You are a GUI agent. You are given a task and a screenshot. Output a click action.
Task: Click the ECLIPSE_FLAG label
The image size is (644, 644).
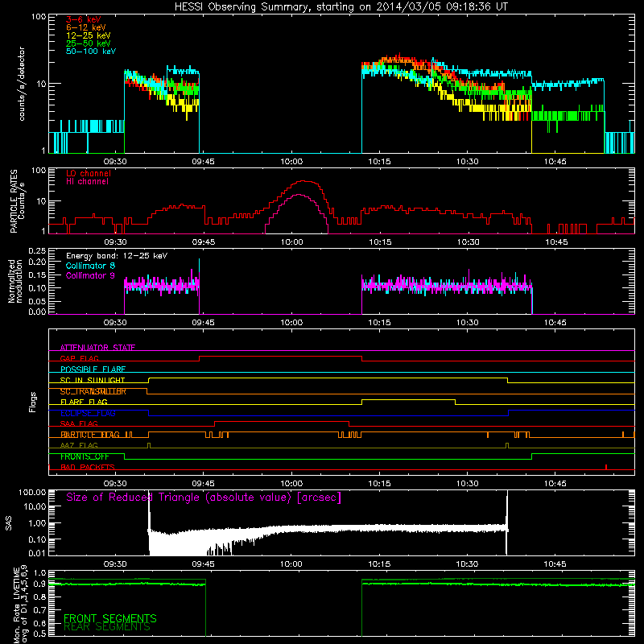88,413
